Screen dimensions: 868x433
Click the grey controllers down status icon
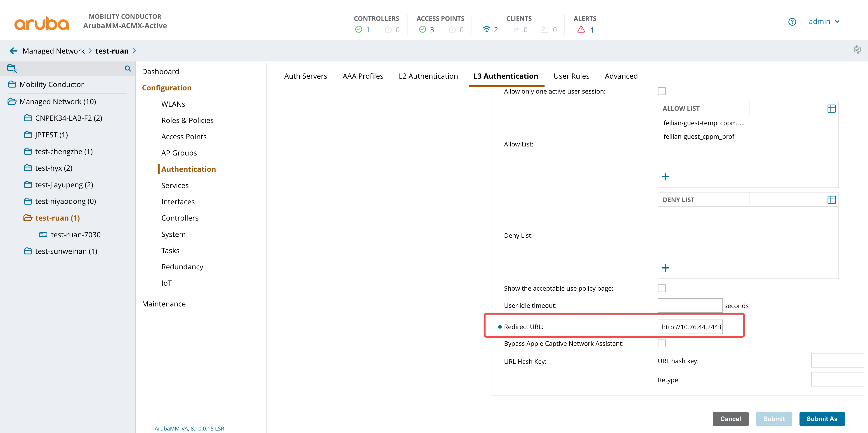388,30
